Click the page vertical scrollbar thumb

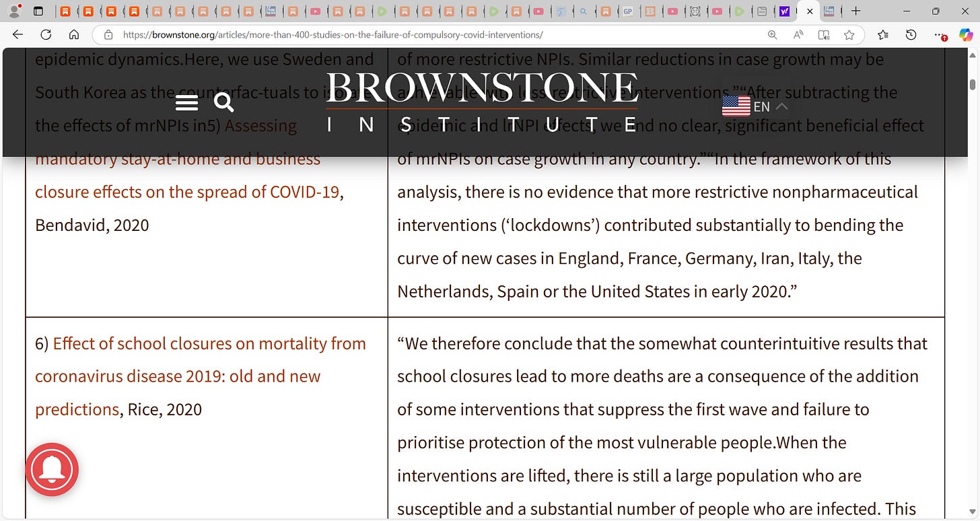pyautogui.click(x=972, y=84)
